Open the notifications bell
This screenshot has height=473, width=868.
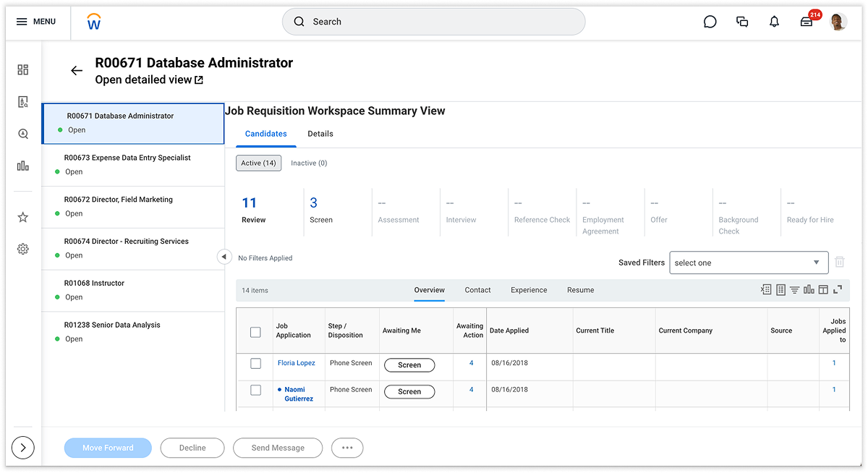click(x=774, y=22)
